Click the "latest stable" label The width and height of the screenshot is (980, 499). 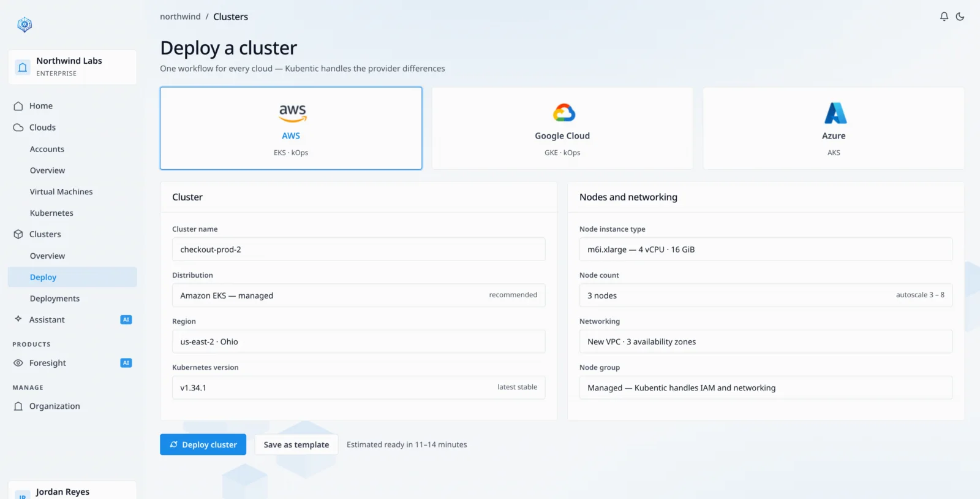(518, 387)
